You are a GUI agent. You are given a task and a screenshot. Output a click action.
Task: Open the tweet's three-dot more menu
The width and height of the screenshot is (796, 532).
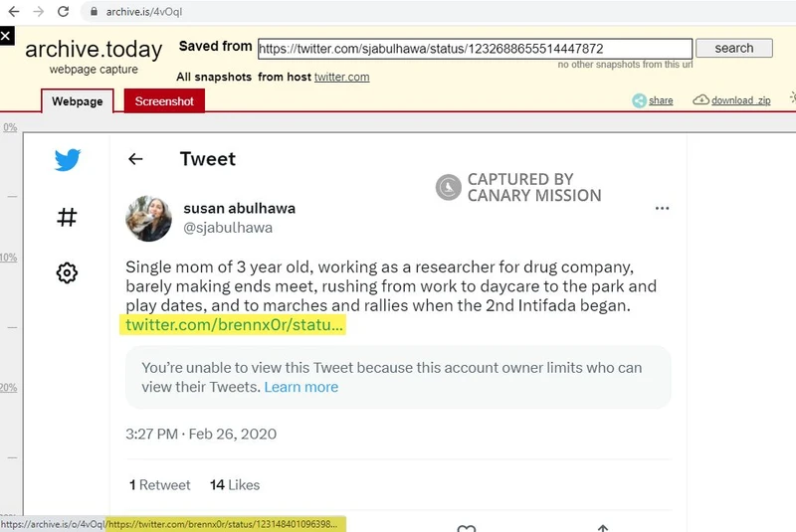coord(662,209)
